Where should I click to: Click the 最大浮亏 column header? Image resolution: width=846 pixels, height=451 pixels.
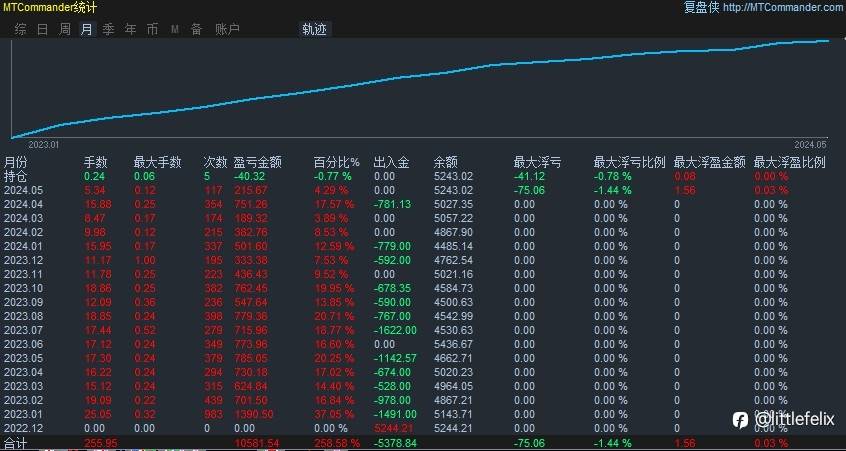click(x=537, y=162)
